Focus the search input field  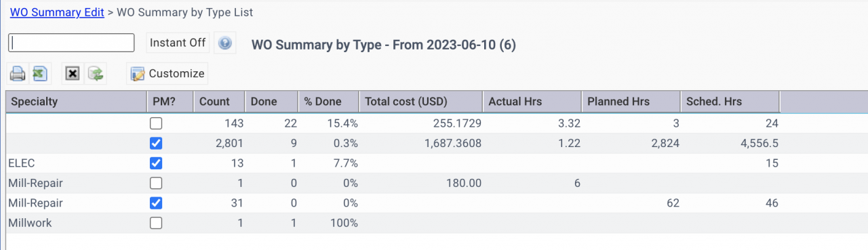point(71,43)
